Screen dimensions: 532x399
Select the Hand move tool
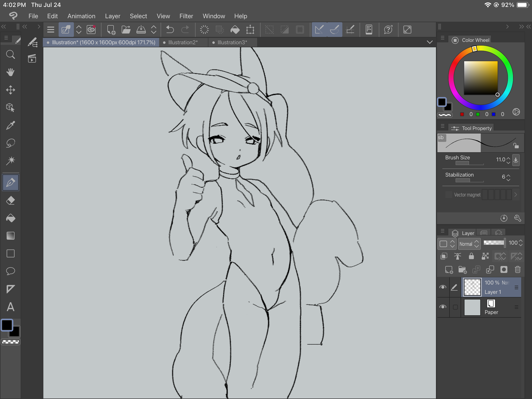[x=10, y=72]
